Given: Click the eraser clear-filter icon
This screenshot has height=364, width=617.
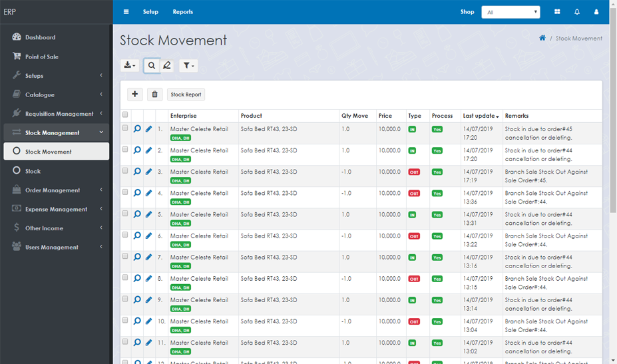Looking at the screenshot, I should click(x=167, y=65).
